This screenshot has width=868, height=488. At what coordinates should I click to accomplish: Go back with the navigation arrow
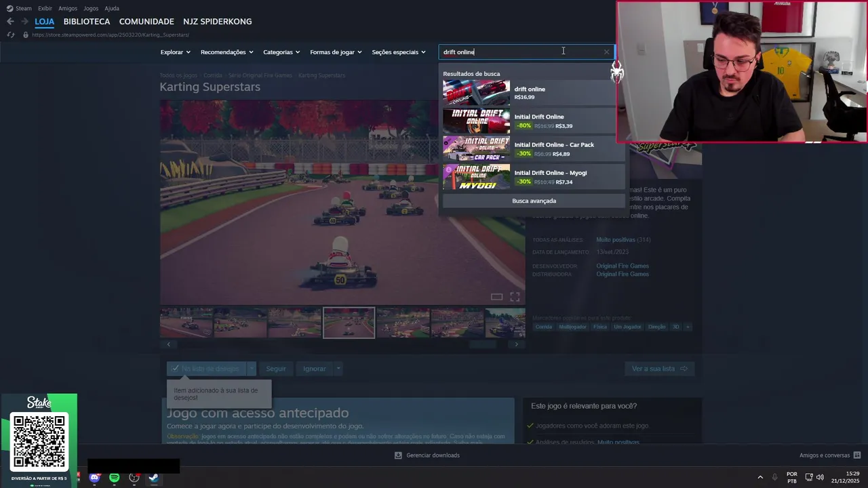pos(10,22)
